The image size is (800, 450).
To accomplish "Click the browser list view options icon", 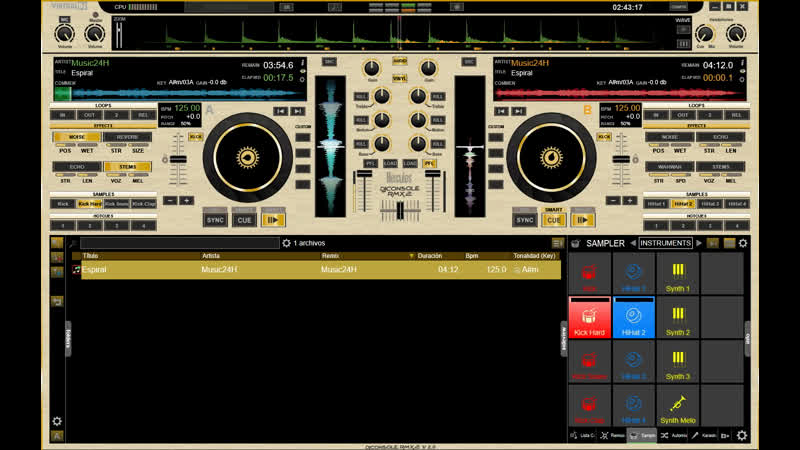I will pyautogui.click(x=558, y=243).
